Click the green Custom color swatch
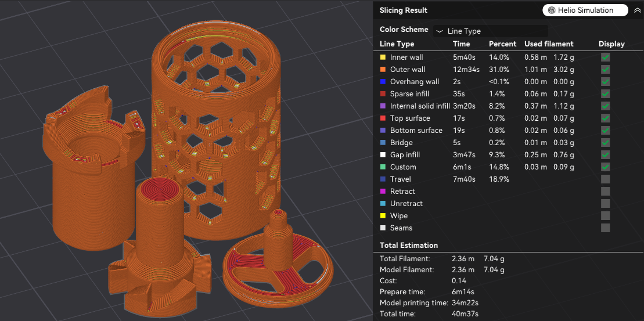The width and height of the screenshot is (644, 321). 383,167
